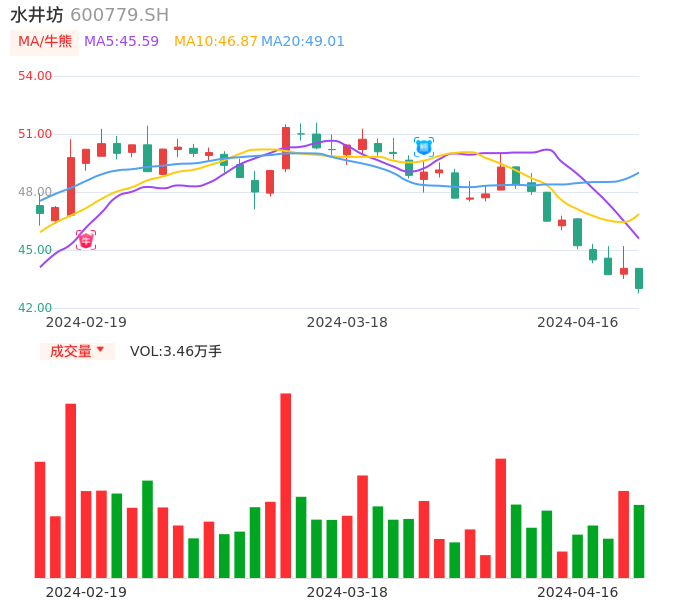The height and width of the screenshot is (606, 686).
Task: Click the tallest red volume bar mid-chart
Action: tap(286, 486)
